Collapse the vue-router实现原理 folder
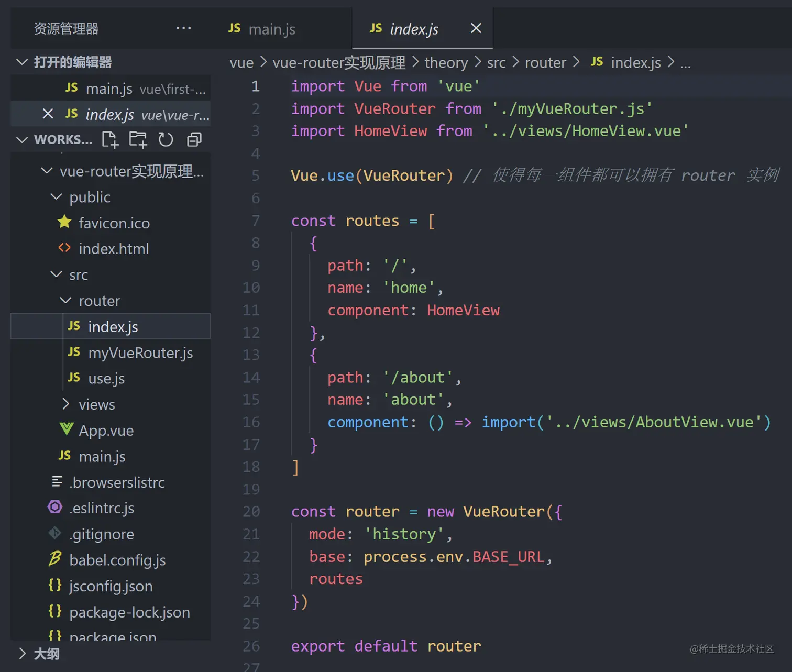The width and height of the screenshot is (792, 672). pyautogui.click(x=47, y=171)
